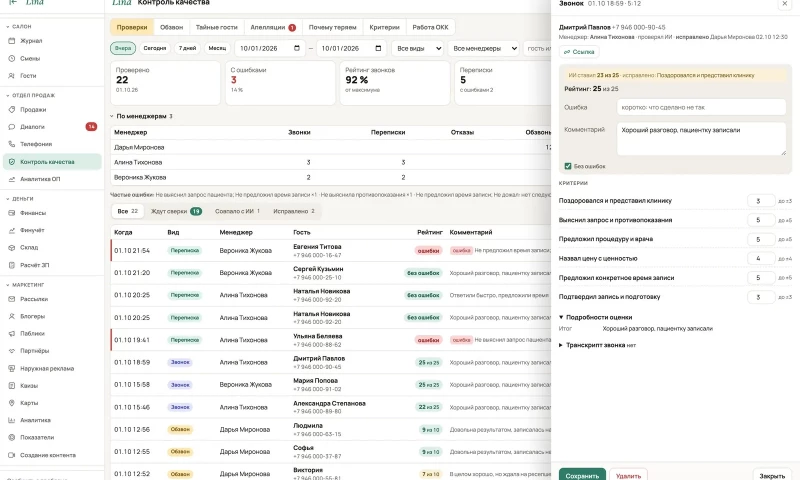Screen dimensions: 800x480
Task: Click Комментарий text area
Action: [701, 139]
